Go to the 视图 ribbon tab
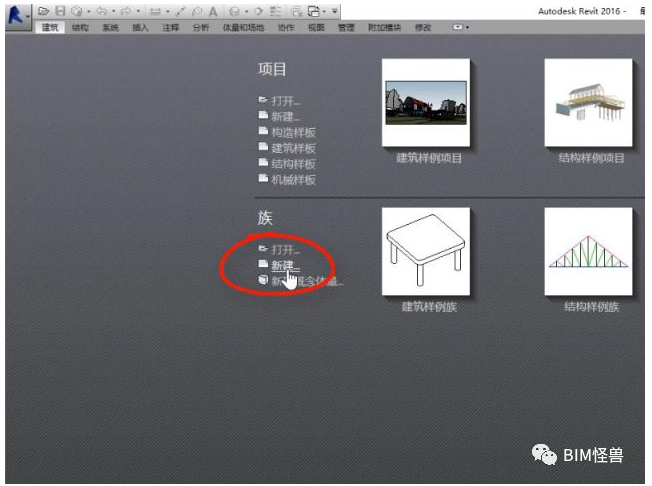Viewport: 652px width, 486px height. click(316, 28)
